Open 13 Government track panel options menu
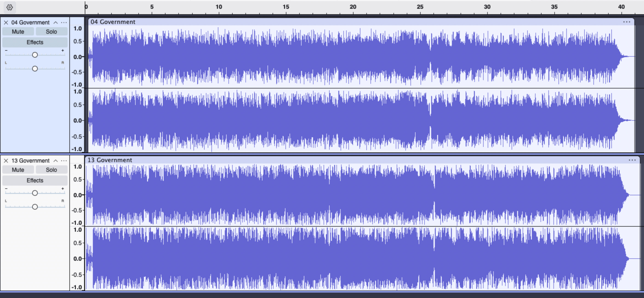 (64, 161)
